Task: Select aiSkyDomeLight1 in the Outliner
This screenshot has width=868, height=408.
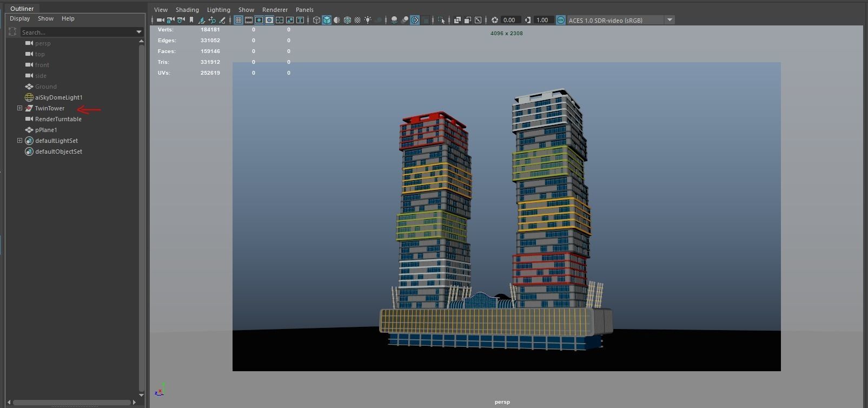Action: [58, 97]
